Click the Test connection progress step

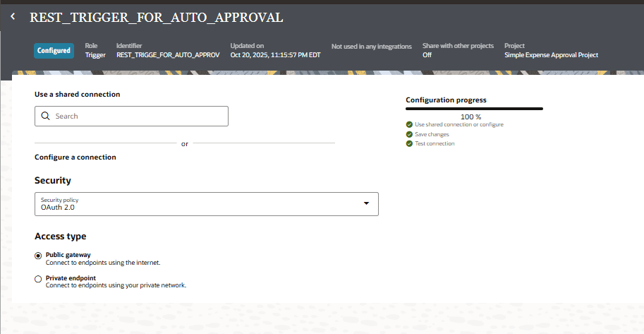(435, 143)
